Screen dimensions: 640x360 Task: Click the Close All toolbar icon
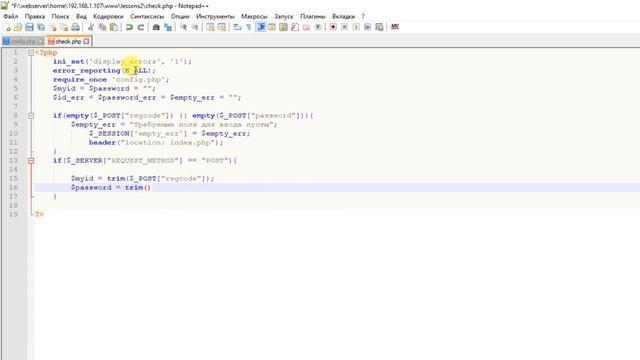tap(64, 27)
